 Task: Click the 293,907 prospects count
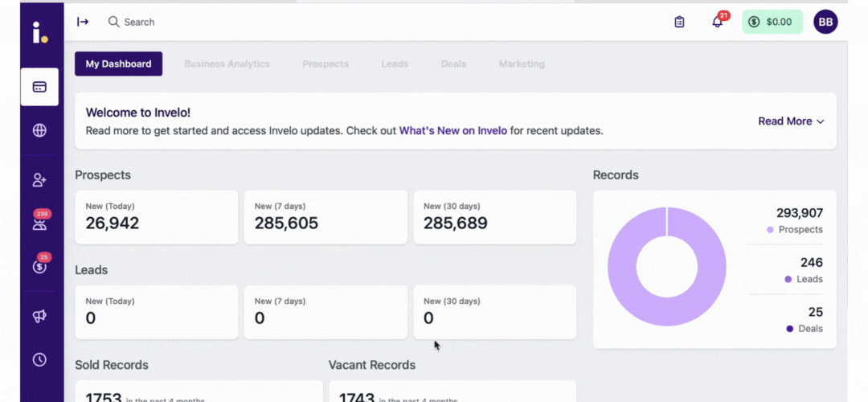800,213
